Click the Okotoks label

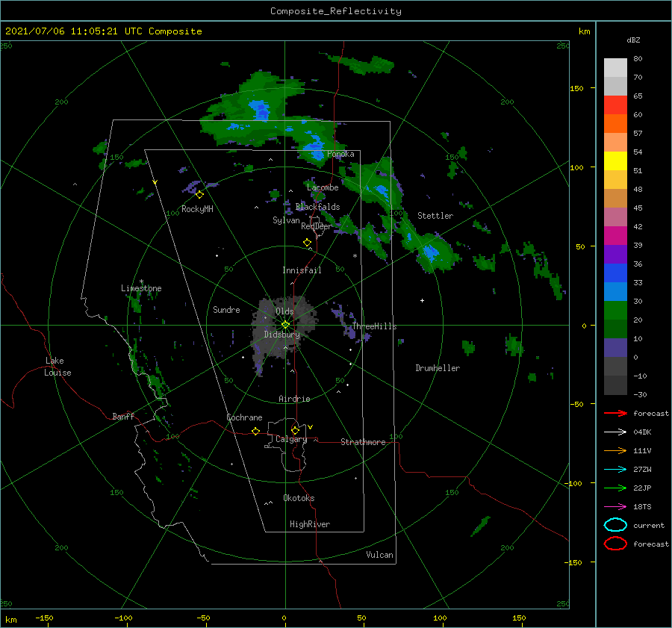pos(299,498)
